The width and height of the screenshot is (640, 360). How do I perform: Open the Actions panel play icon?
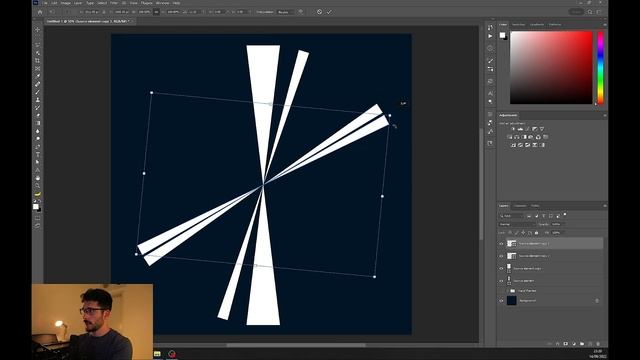tap(490, 36)
